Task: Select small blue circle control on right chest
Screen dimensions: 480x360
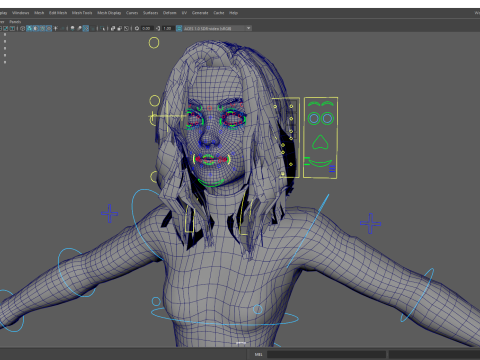Action: [156, 302]
